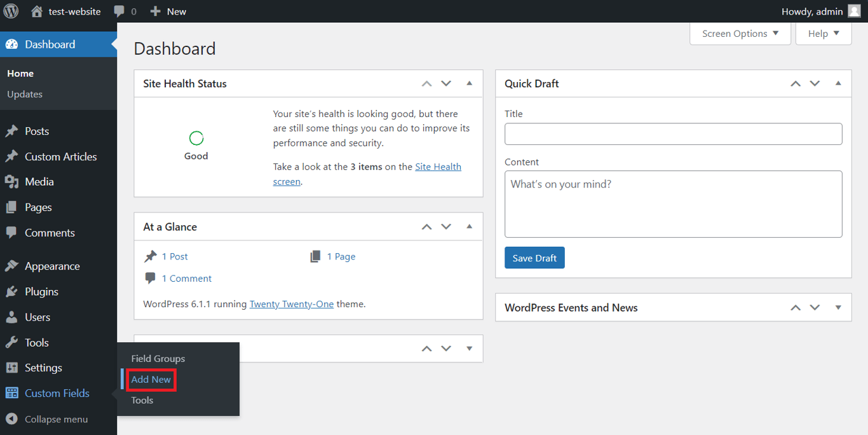Expand the WordPress Events and News widget
The height and width of the screenshot is (435, 868).
pyautogui.click(x=837, y=307)
